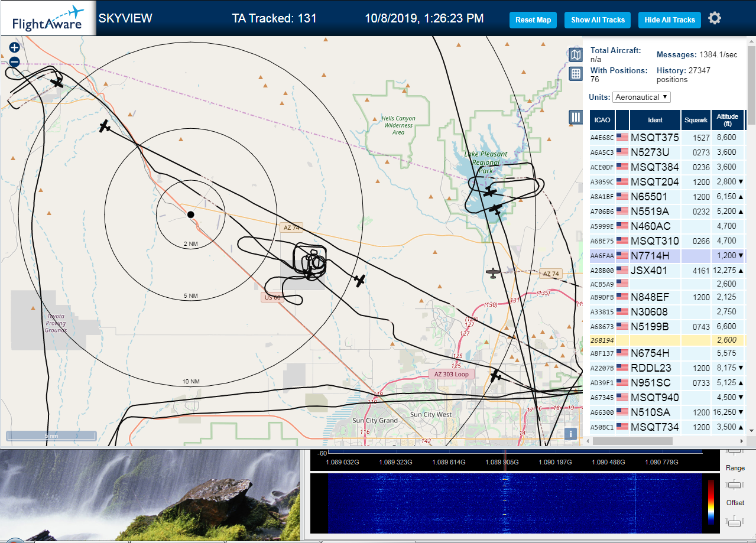Viewport: 756px width, 543px height.
Task: Open the Units Aeronautical dropdown
Action: (x=641, y=97)
